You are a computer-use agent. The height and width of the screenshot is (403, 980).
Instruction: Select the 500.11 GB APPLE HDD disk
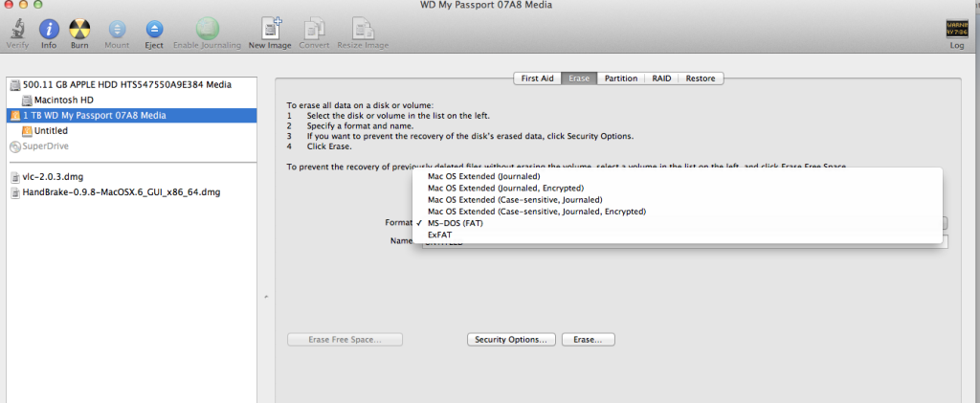(x=131, y=84)
